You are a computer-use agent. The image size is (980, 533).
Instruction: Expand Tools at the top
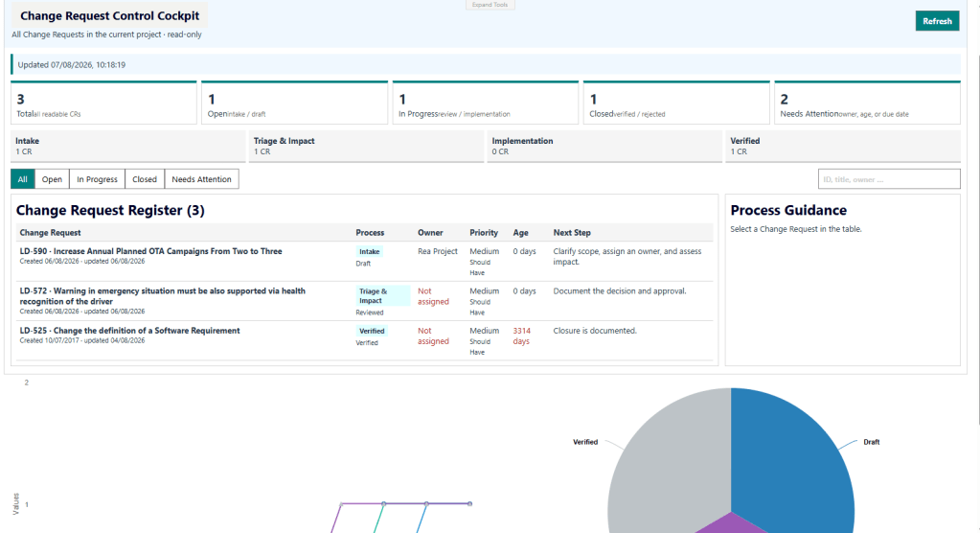pyautogui.click(x=490, y=5)
